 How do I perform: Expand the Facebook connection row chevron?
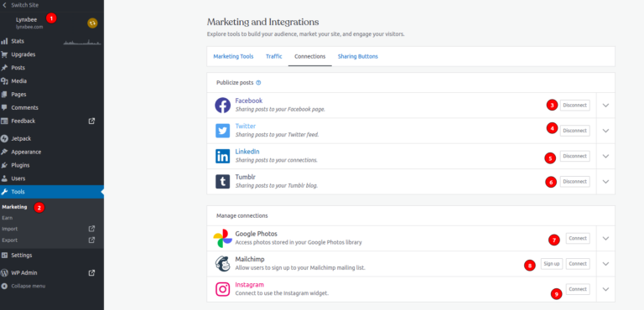pos(605,106)
